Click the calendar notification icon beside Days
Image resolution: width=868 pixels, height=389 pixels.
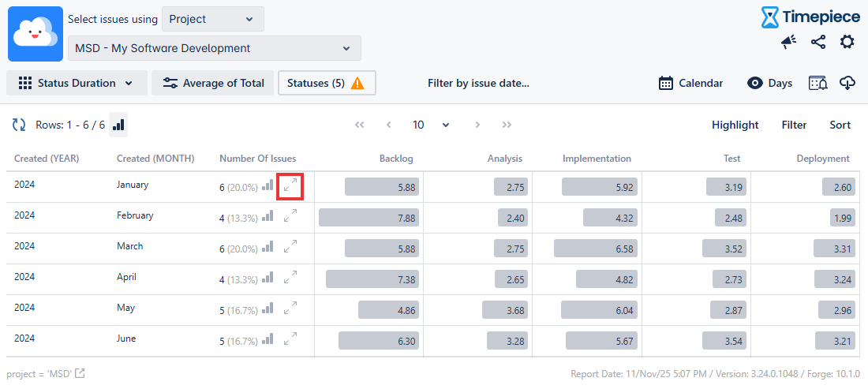click(817, 83)
